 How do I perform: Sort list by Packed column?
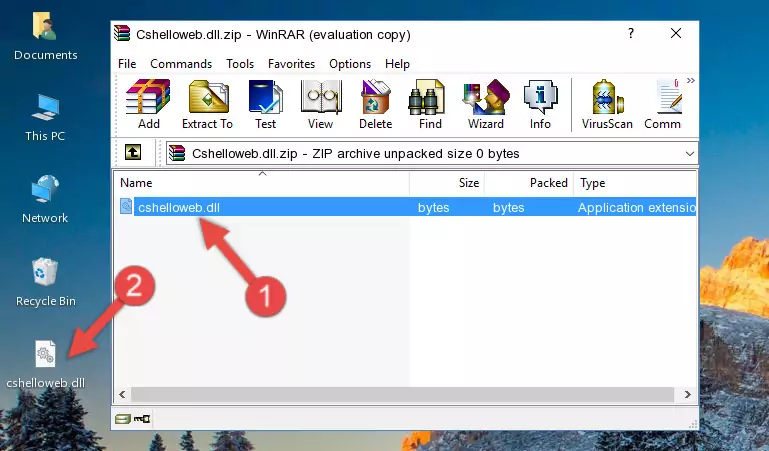529,183
